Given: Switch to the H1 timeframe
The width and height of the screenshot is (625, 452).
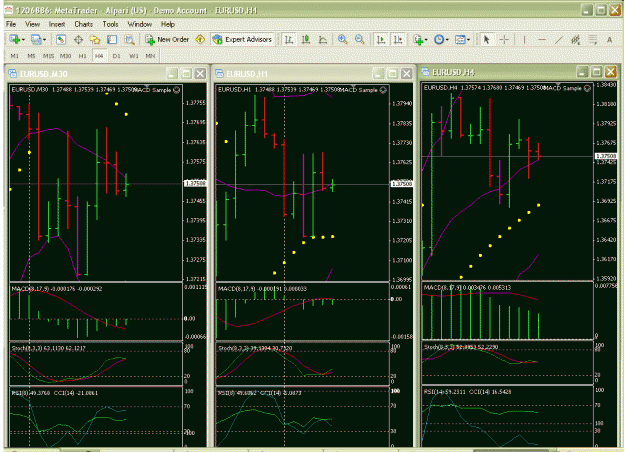Looking at the screenshot, I should click(x=83, y=56).
